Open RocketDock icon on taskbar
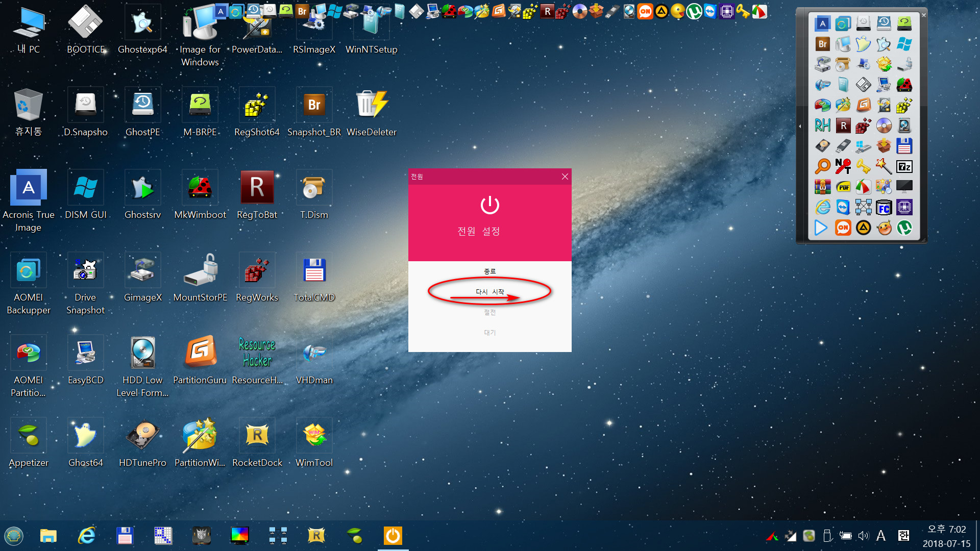Image resolution: width=980 pixels, height=551 pixels. click(x=316, y=536)
